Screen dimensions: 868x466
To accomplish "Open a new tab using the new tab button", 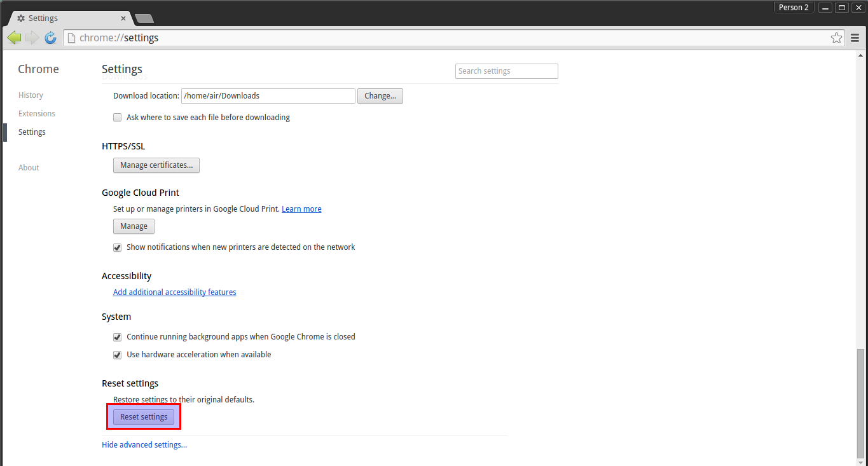I will tap(144, 18).
